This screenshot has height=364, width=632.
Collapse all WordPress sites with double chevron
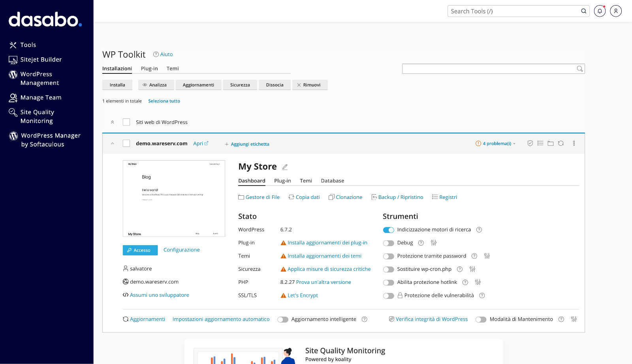(x=113, y=122)
